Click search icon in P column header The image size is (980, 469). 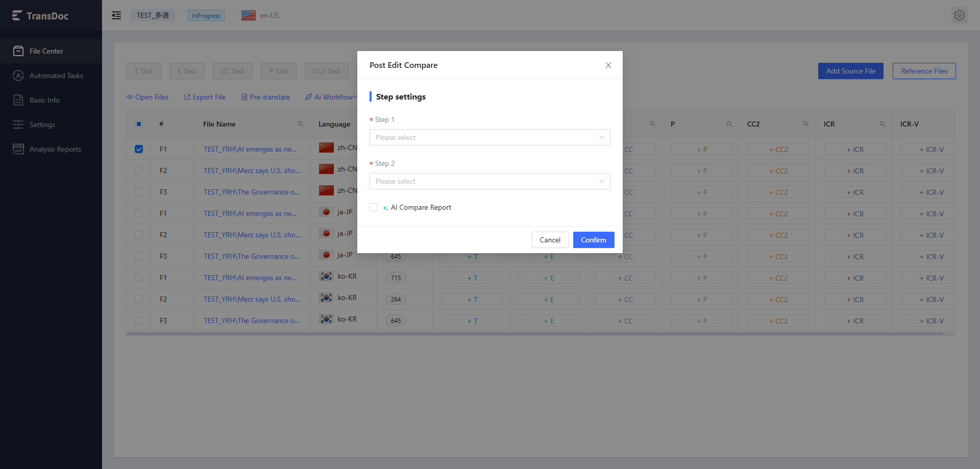coord(729,124)
